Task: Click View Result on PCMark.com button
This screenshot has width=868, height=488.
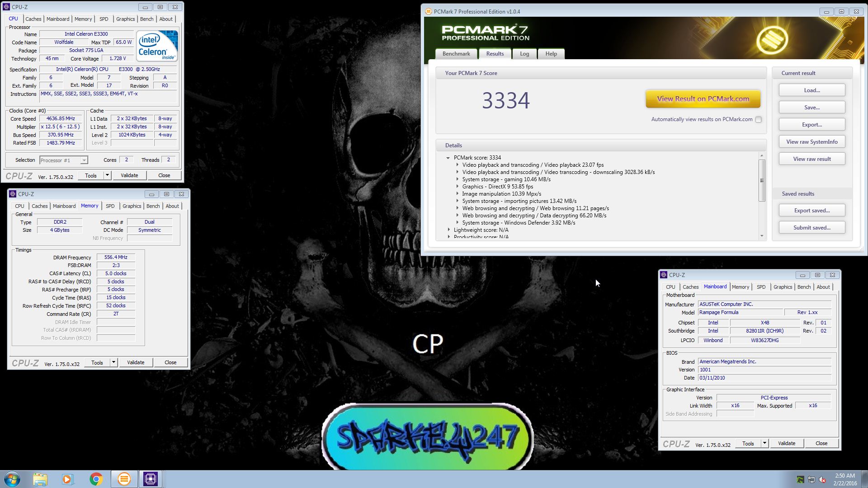Action: pos(703,99)
